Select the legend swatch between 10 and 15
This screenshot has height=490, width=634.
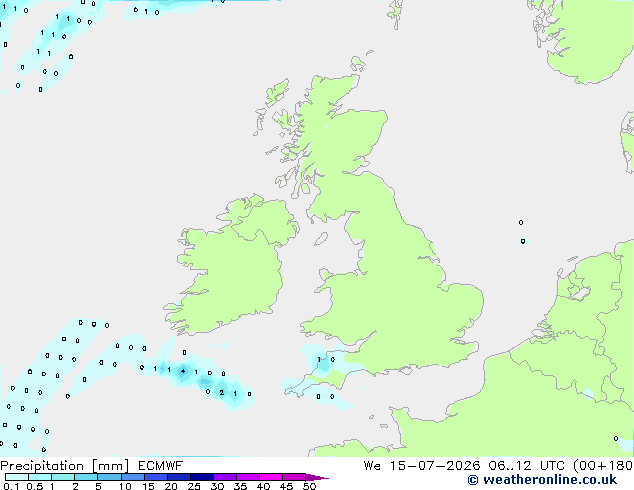pos(133,477)
